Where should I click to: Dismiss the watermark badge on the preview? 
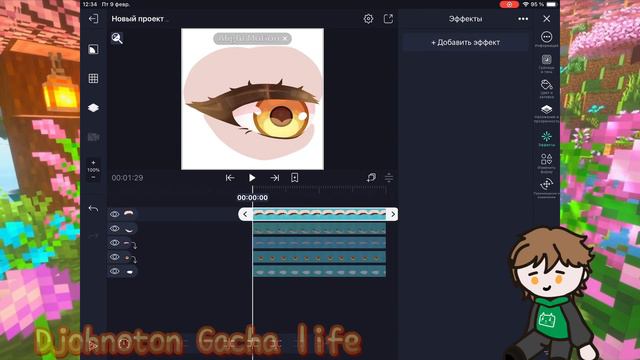click(x=285, y=38)
